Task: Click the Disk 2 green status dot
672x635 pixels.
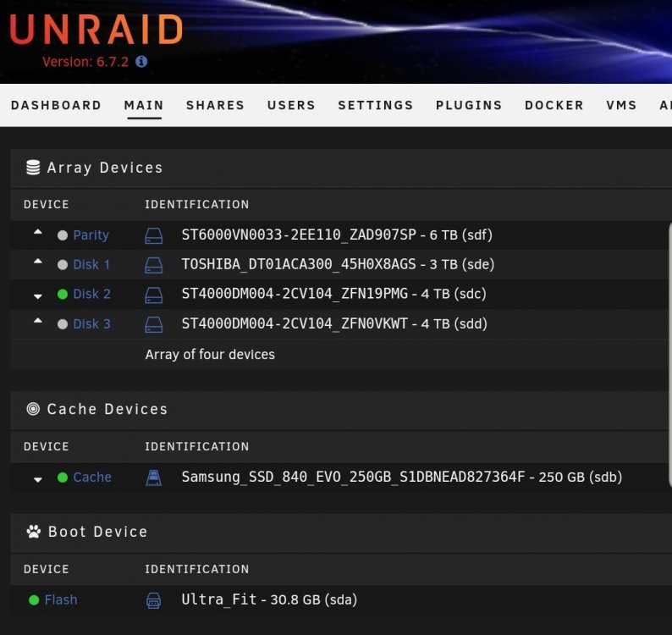Action: tap(63, 294)
